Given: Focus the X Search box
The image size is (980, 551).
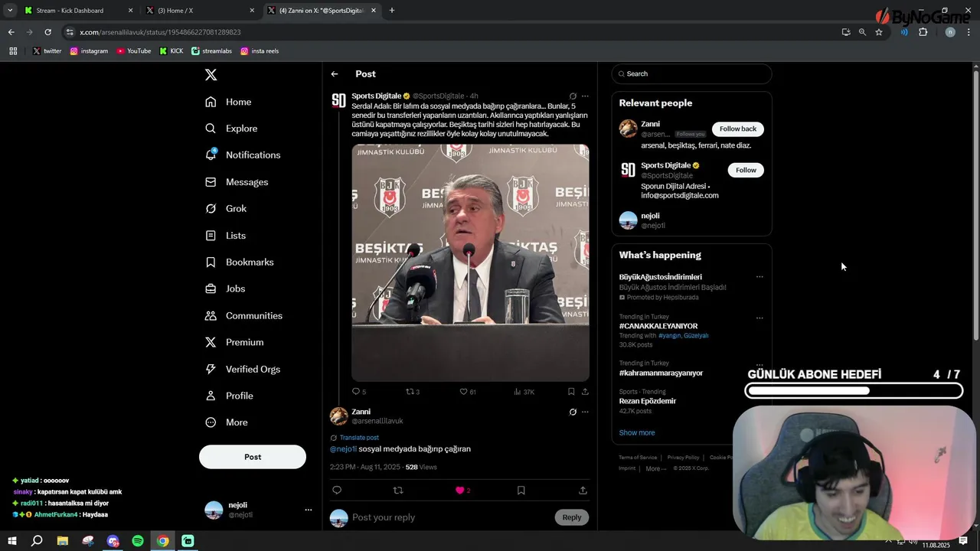Looking at the screenshot, I should click(x=691, y=74).
